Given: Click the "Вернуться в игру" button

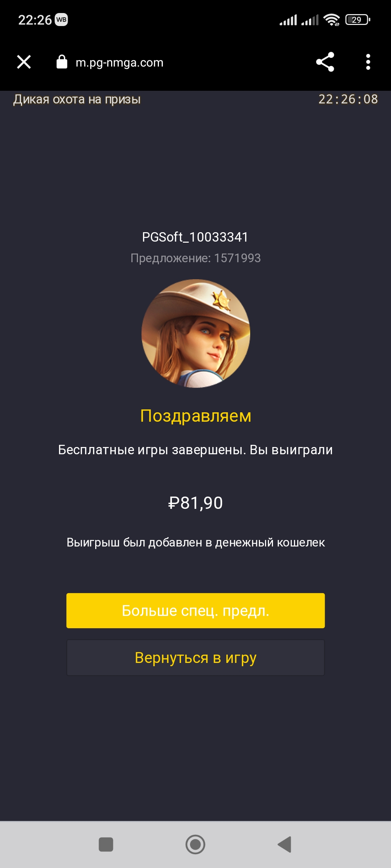Looking at the screenshot, I should click(x=195, y=658).
